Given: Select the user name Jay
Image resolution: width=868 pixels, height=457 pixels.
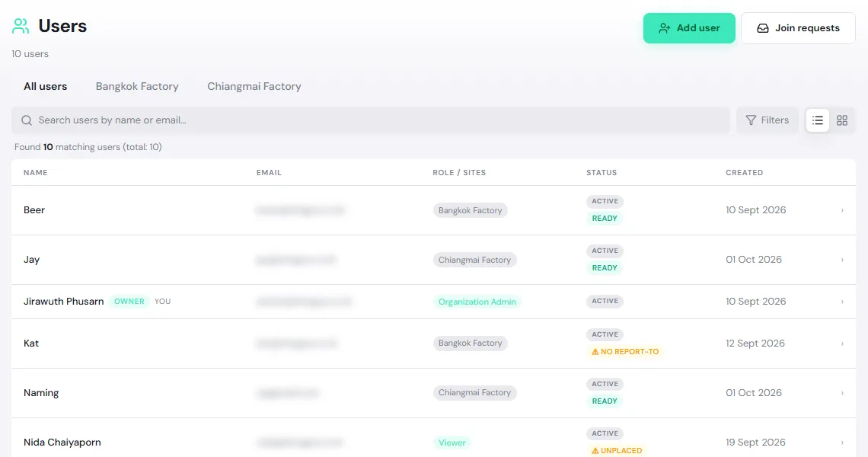Looking at the screenshot, I should point(31,260).
